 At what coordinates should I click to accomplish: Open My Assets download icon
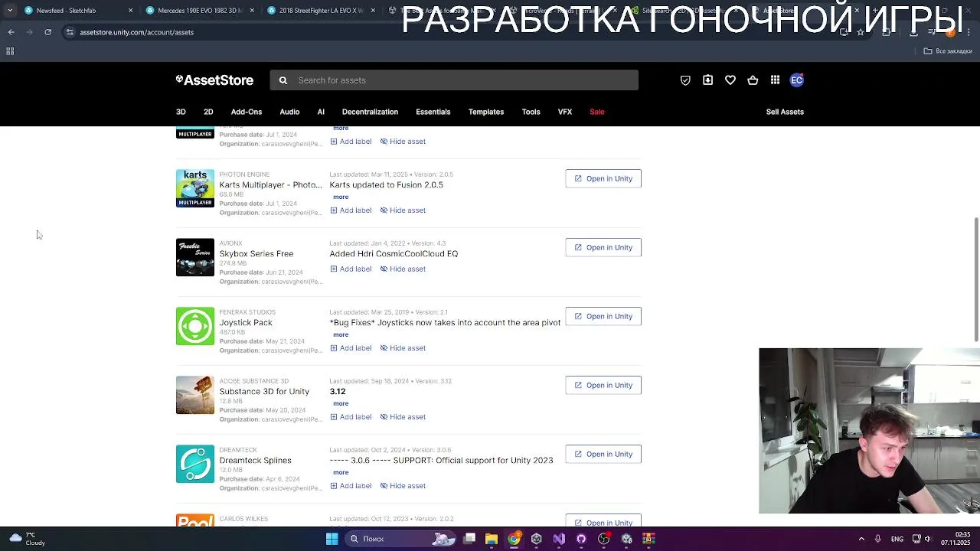point(707,80)
